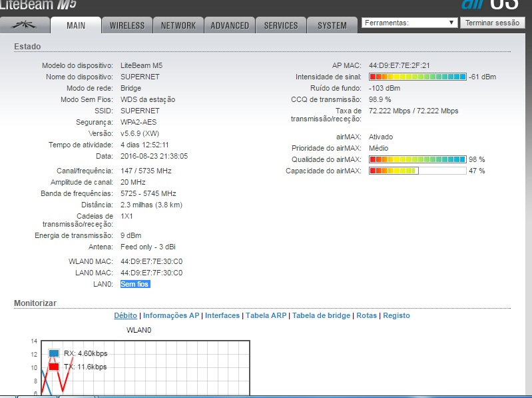Viewport: 532px width, 398px height.
Task: Click the AP MAC value 44:D9:E7:7E:2F:21
Action: (x=399, y=65)
